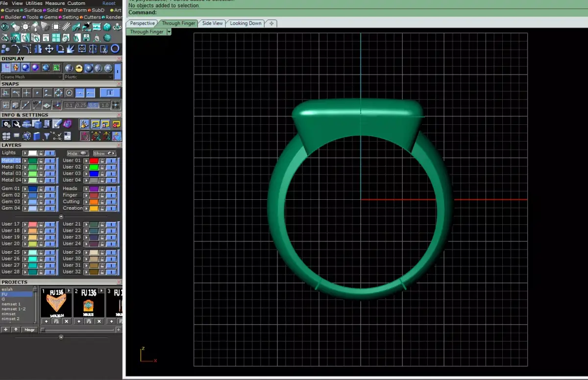Click the funnel filter icon
588x380 pixels.
pyautogui.click(x=47, y=136)
